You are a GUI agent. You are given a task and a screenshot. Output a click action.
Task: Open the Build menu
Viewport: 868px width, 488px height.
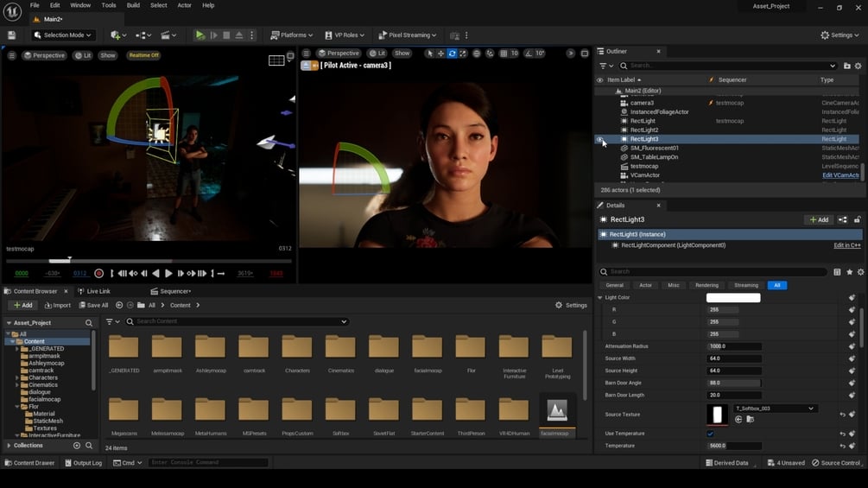[x=133, y=5]
